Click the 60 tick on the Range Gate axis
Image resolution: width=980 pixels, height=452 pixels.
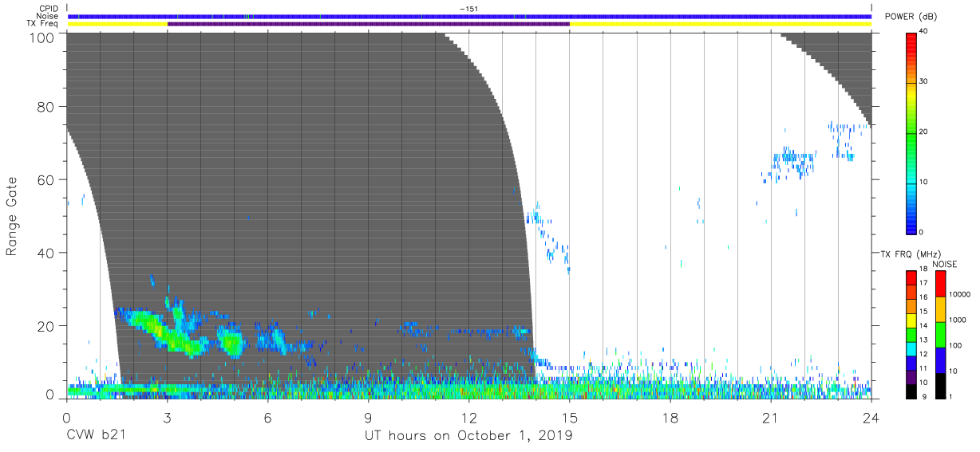pyautogui.click(x=45, y=180)
